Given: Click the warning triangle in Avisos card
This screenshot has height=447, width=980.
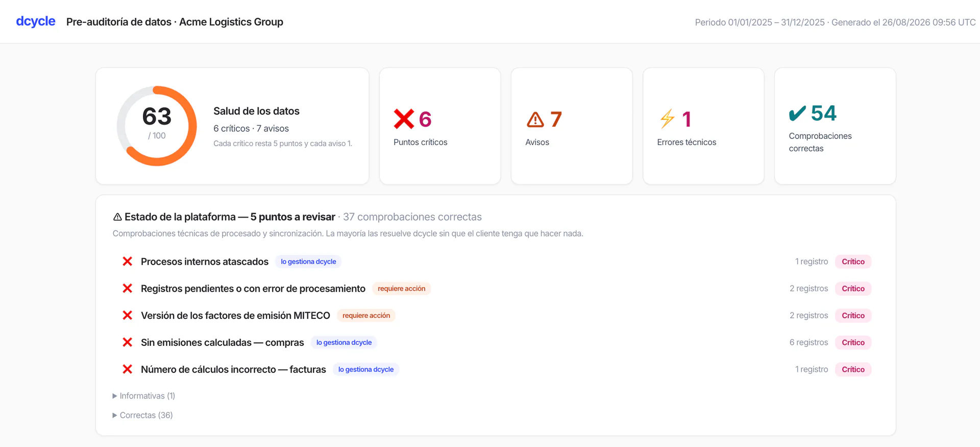Looking at the screenshot, I should coord(535,120).
